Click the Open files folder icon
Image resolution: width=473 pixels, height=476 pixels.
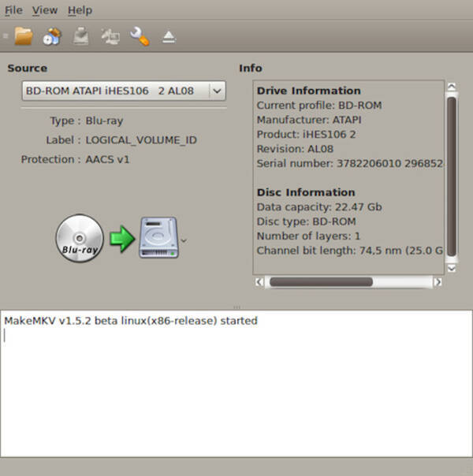[x=24, y=36]
